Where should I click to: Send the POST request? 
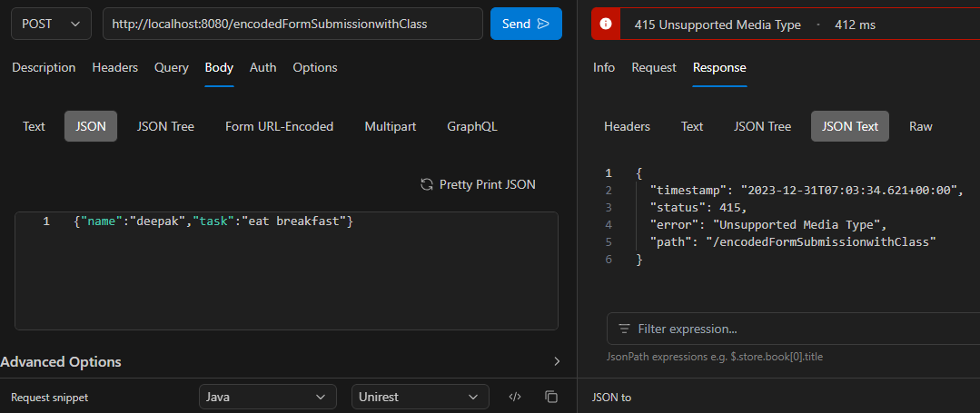pyautogui.click(x=526, y=24)
